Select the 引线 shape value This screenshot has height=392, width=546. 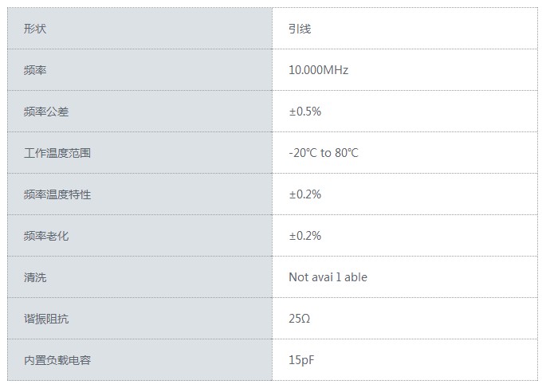pyautogui.click(x=300, y=29)
